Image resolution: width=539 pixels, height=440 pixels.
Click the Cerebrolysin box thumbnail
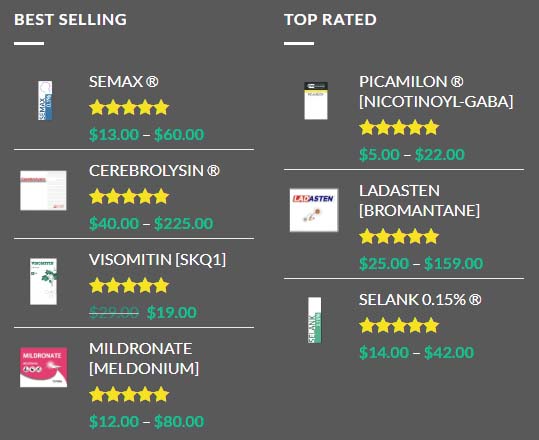43,190
